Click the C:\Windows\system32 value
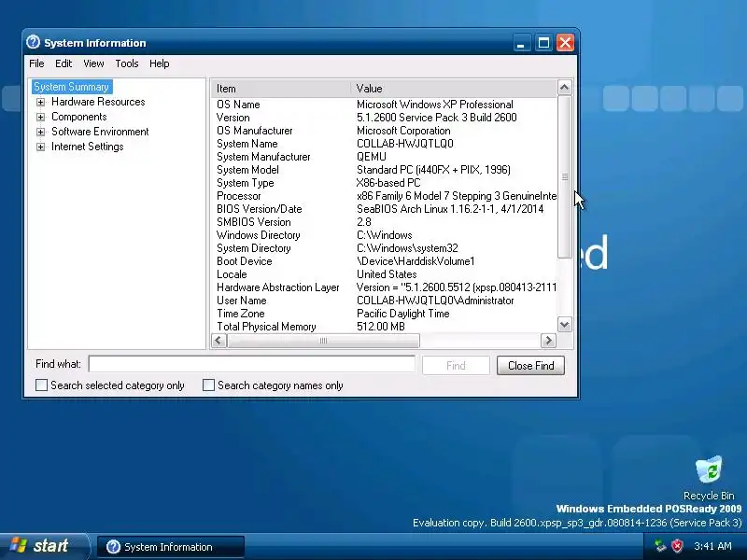 pos(407,248)
